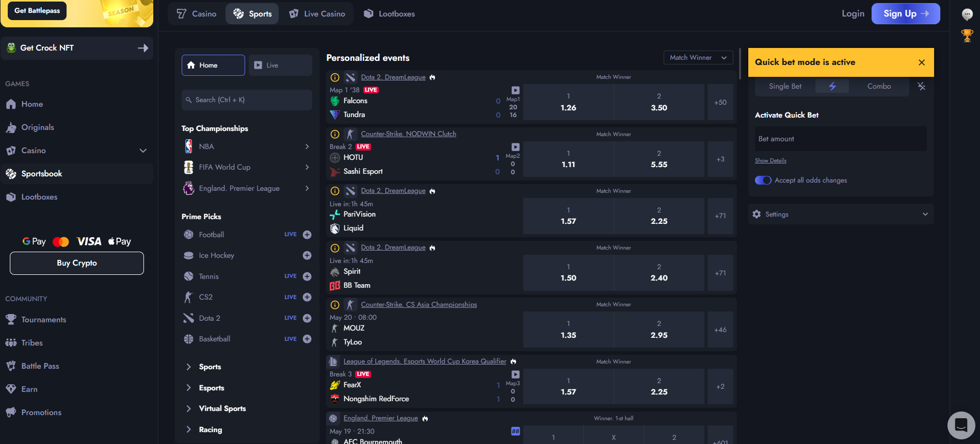
Task: Select the Home tab in sportsbook panel
Action: [213, 65]
